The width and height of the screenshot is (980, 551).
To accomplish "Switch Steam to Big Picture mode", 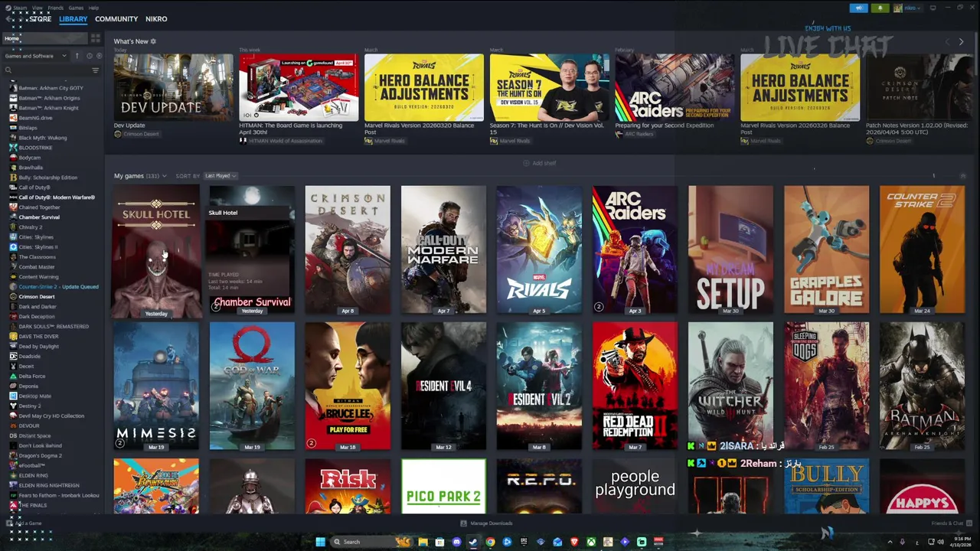I will coord(933,8).
